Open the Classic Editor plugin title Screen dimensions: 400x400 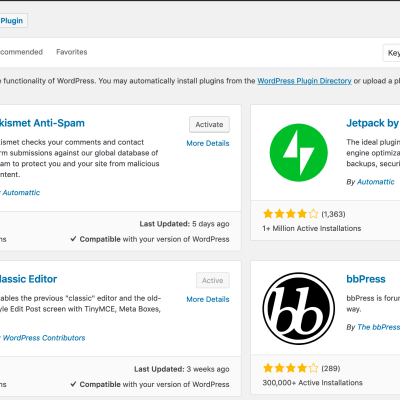point(28,279)
